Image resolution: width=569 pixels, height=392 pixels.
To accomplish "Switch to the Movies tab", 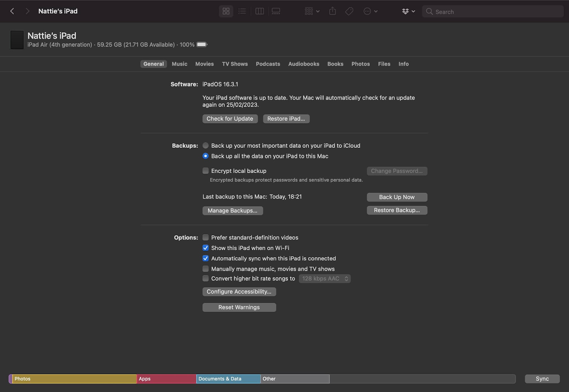I will [204, 64].
